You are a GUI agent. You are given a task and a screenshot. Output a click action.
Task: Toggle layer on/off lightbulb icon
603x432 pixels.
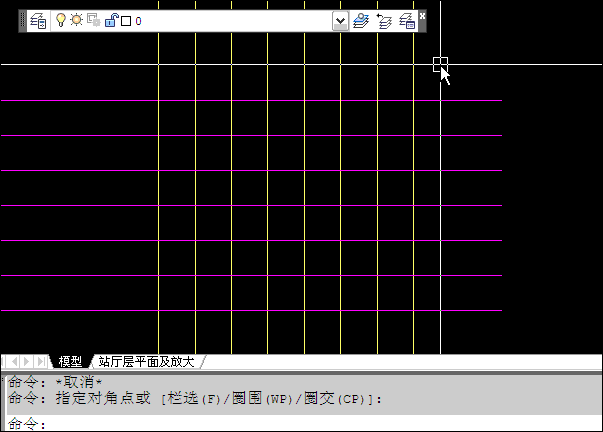pos(61,20)
